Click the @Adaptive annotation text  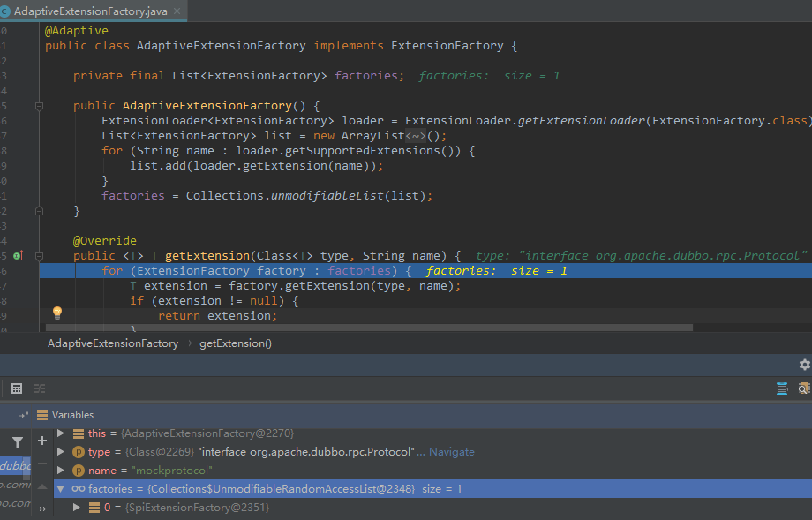point(77,31)
